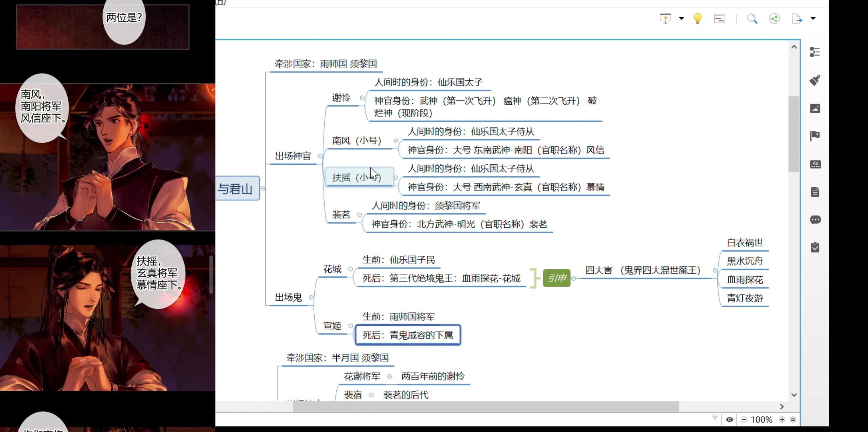Select the 血雨探花 topic
The width and height of the screenshot is (868, 432).
[x=745, y=280]
